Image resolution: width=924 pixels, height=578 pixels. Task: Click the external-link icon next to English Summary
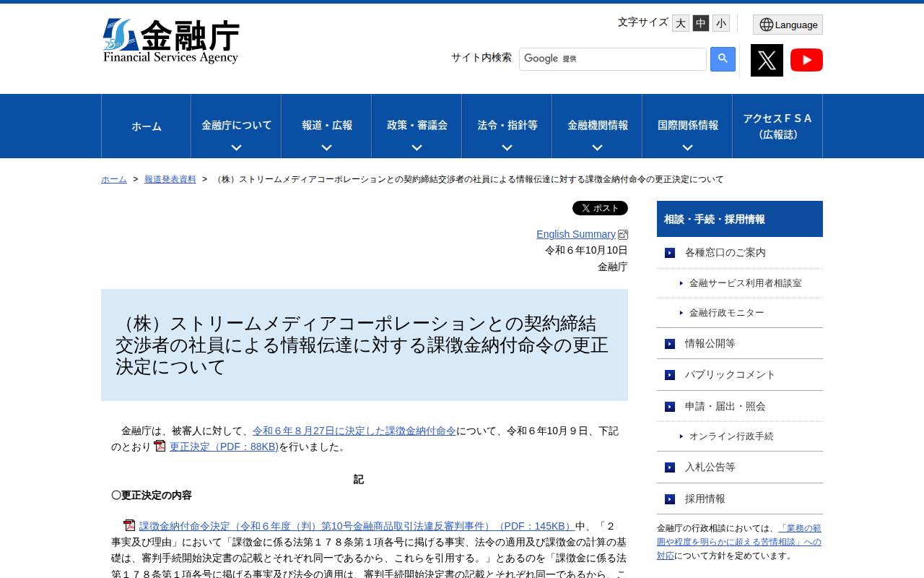click(623, 235)
